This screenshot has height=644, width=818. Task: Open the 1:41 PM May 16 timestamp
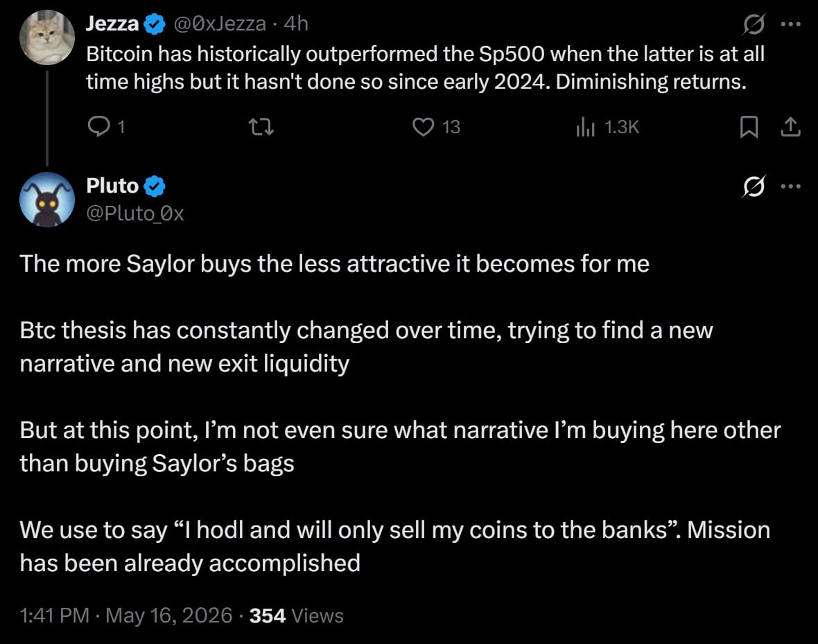[125, 616]
